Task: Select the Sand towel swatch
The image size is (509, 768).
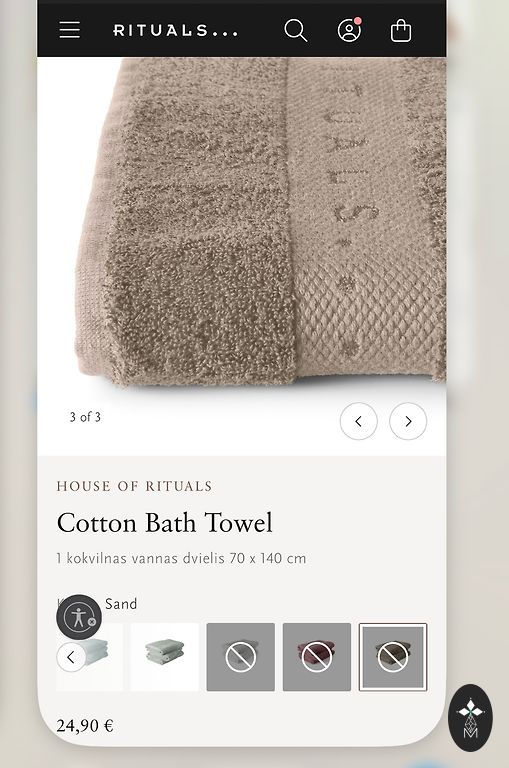Action: 393,657
